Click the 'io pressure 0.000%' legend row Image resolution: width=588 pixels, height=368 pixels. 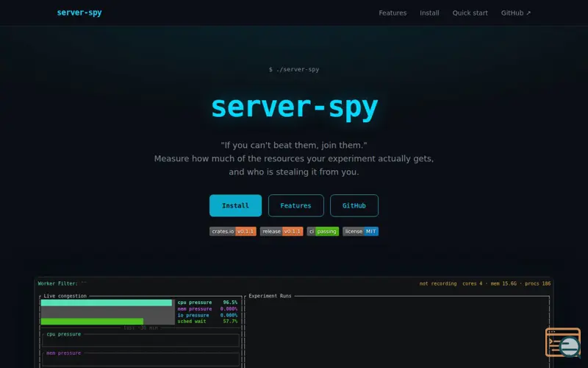point(207,315)
